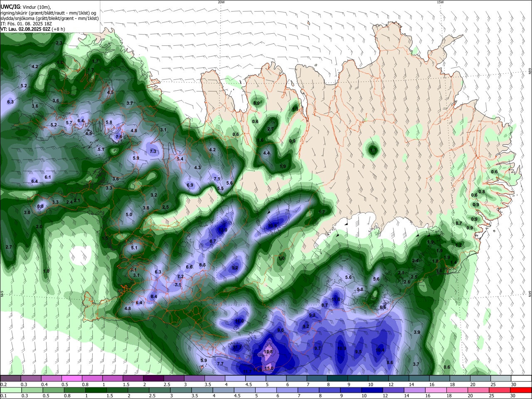Select the 10.4 precipitation value
The height and width of the screenshot is (399, 532).
[380, 350]
